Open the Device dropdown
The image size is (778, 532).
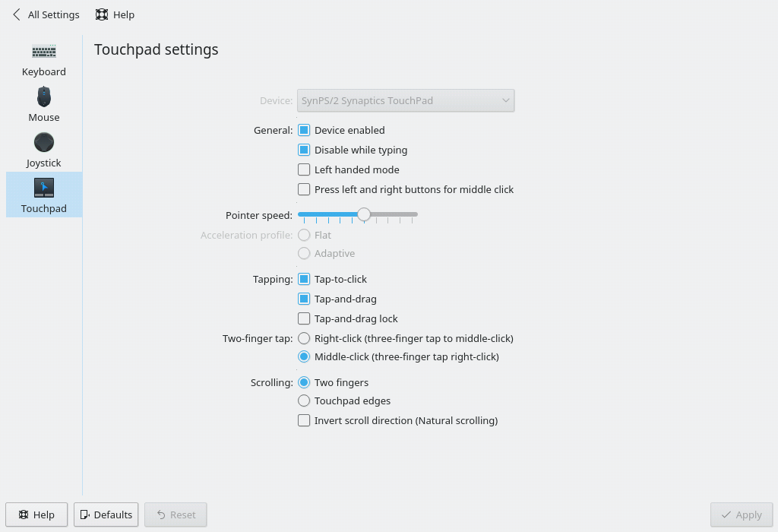point(406,100)
